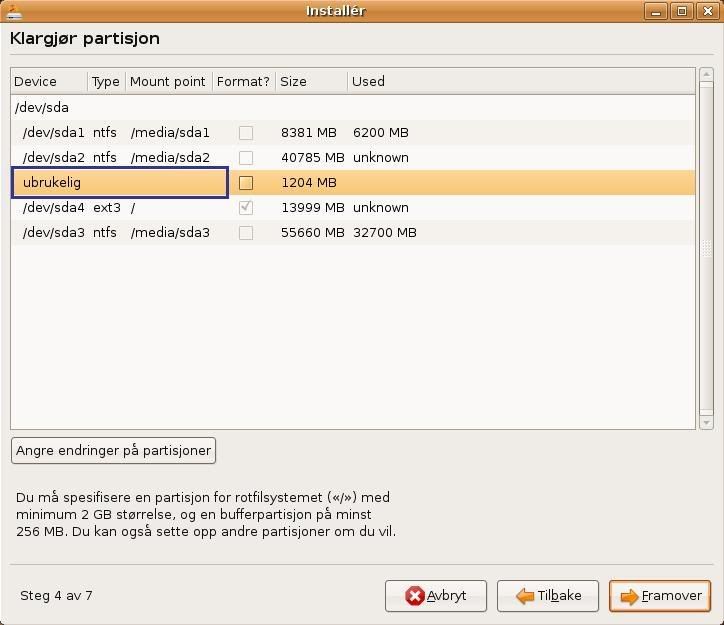Sort by the Device column header

click(49, 81)
